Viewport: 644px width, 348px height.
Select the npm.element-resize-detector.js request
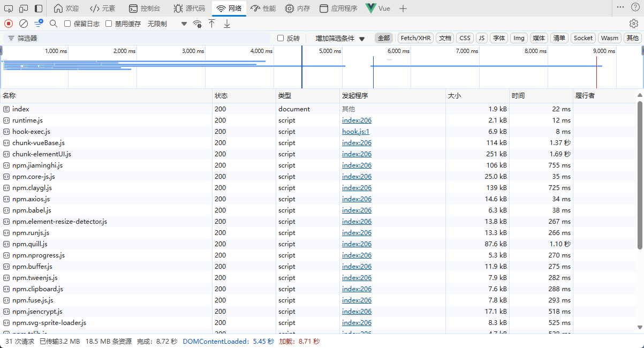click(x=318, y=222)
